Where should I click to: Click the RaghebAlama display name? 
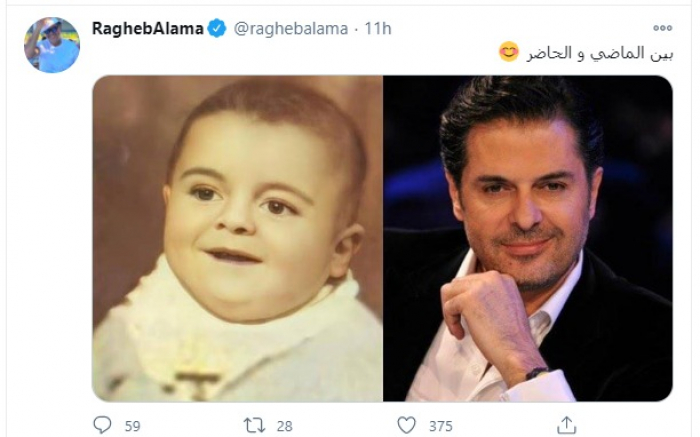(x=148, y=29)
